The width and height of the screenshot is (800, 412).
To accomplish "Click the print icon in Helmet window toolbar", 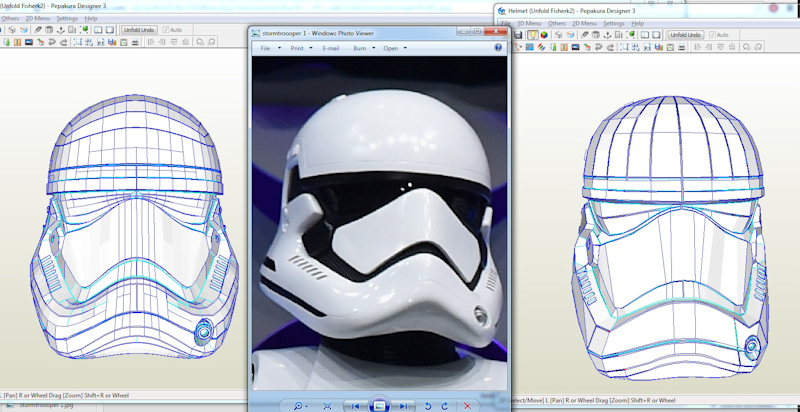I will click(x=682, y=47).
